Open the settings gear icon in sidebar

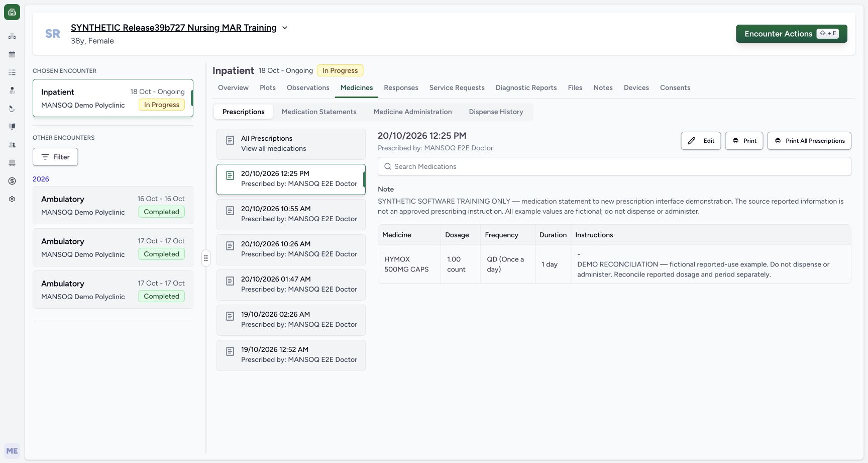[x=12, y=199]
